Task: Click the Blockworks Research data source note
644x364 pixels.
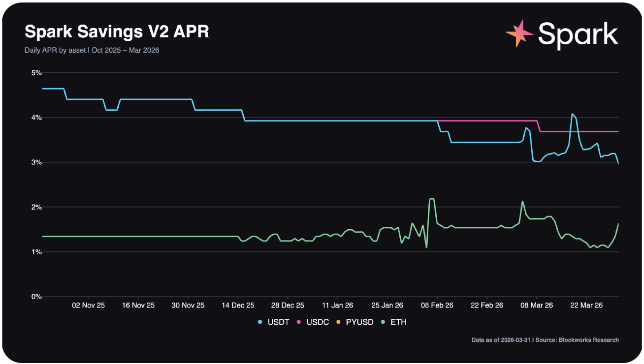Action: coord(545,340)
